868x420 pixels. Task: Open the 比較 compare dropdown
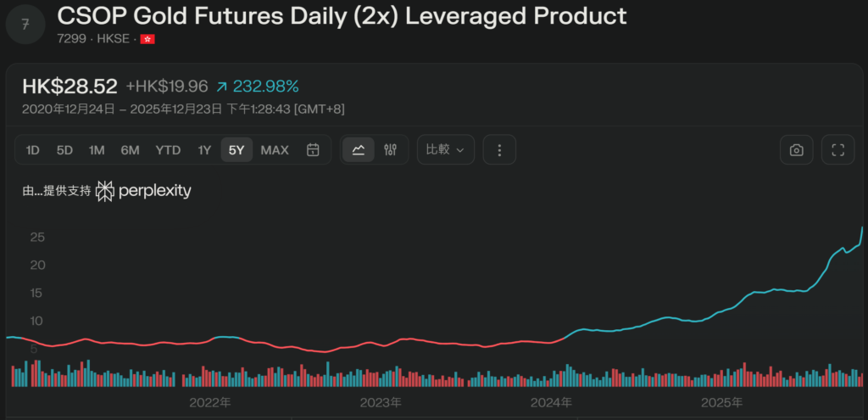(445, 150)
